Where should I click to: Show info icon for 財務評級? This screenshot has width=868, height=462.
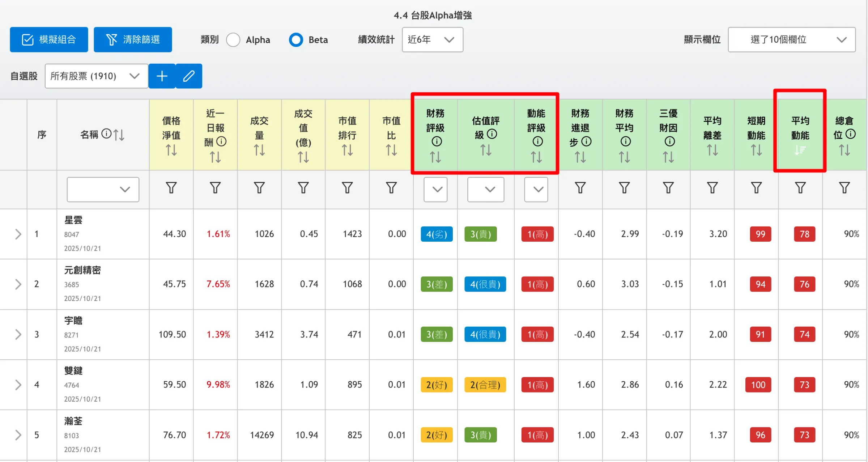[437, 141]
